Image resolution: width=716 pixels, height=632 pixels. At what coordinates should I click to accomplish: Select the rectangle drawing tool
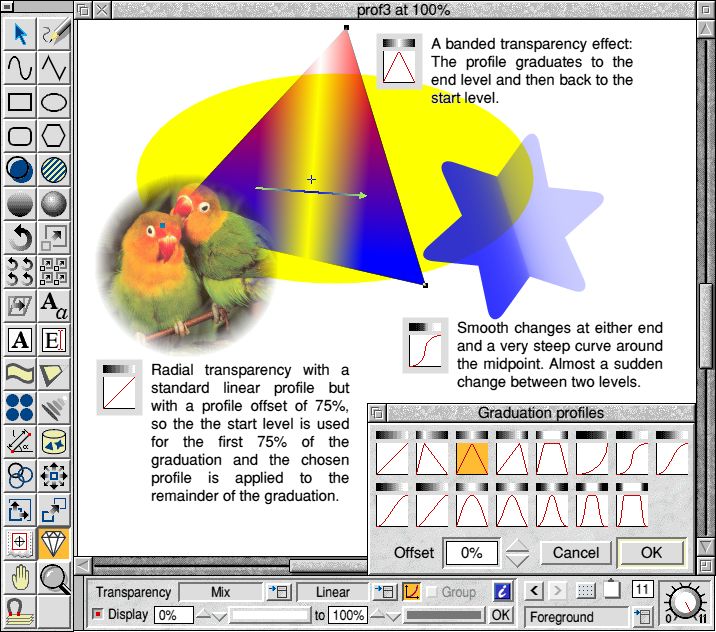20,102
